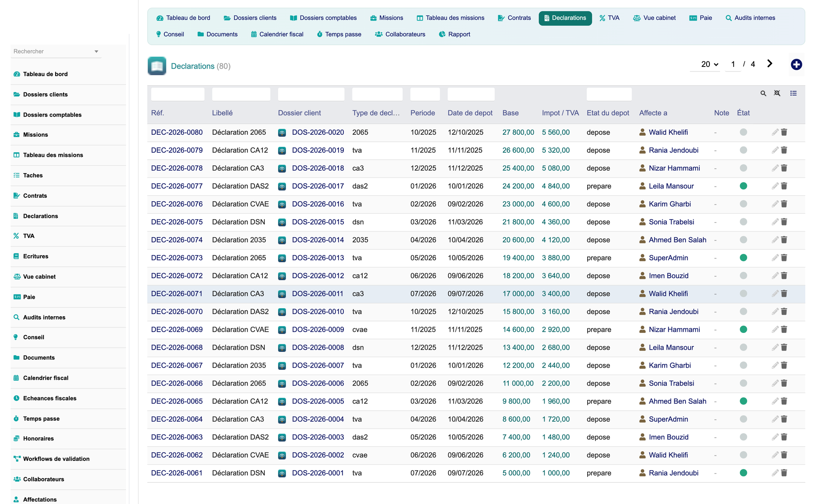Click the Declarations book icon in page header
This screenshot has width=814, height=504.
pyautogui.click(x=157, y=66)
